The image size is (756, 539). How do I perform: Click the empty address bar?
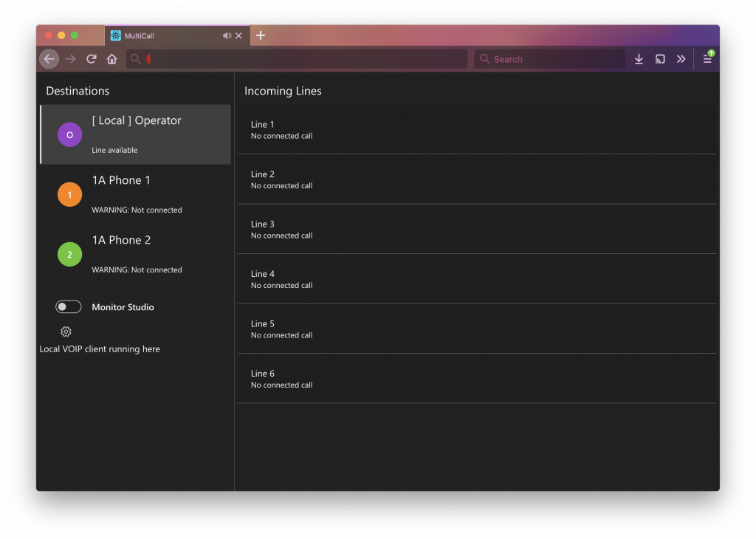(x=297, y=59)
